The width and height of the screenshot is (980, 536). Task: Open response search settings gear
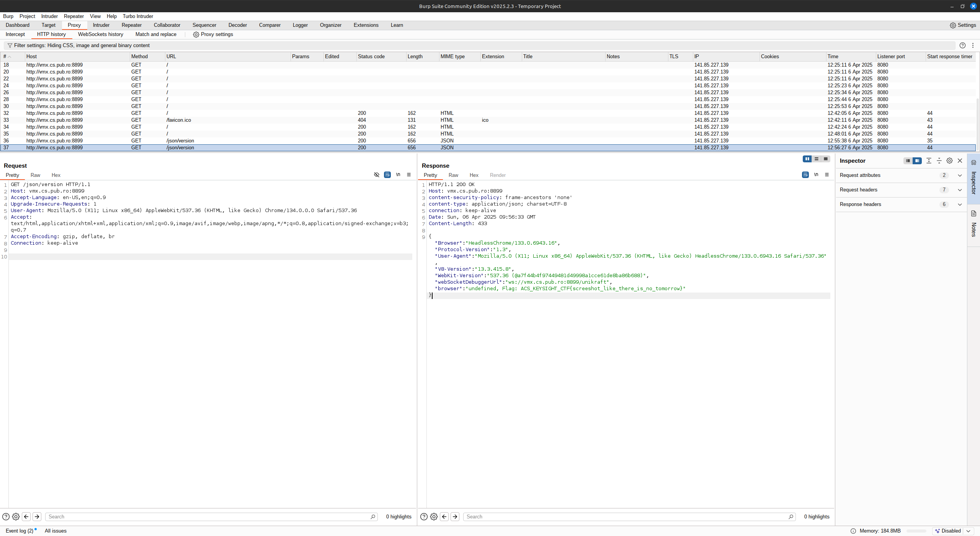tap(434, 517)
